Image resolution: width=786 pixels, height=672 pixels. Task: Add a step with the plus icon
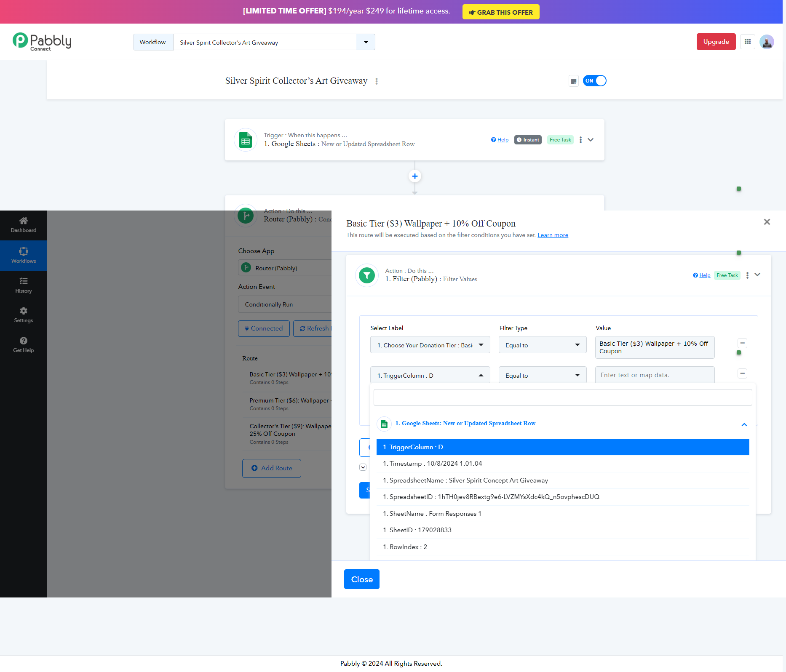coord(415,176)
